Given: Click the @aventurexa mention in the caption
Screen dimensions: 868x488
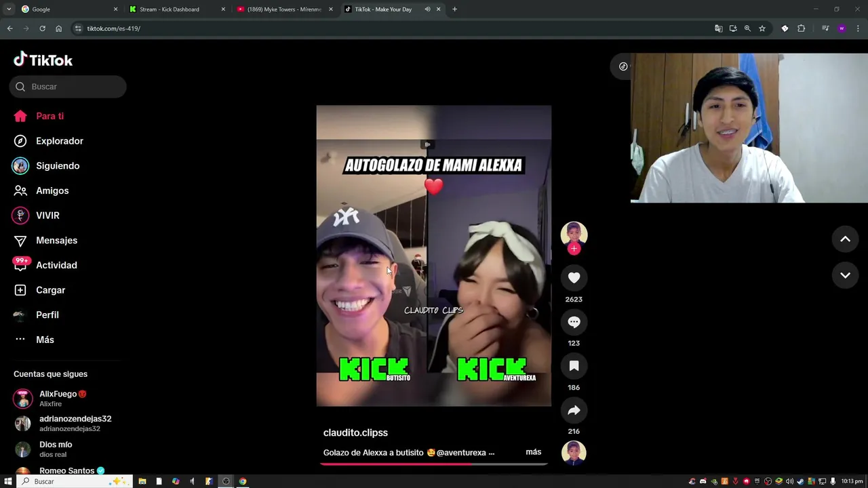Looking at the screenshot, I should pos(461,453).
